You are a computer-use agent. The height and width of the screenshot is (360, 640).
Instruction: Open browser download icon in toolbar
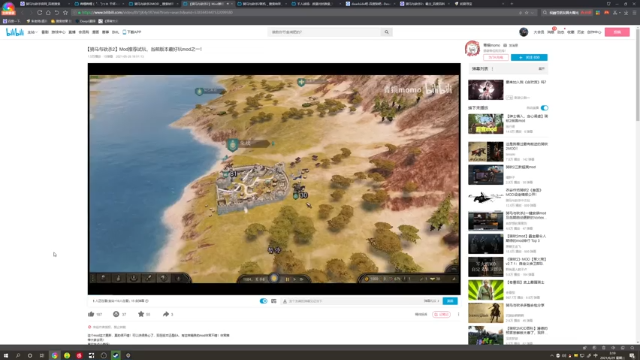coord(626,13)
